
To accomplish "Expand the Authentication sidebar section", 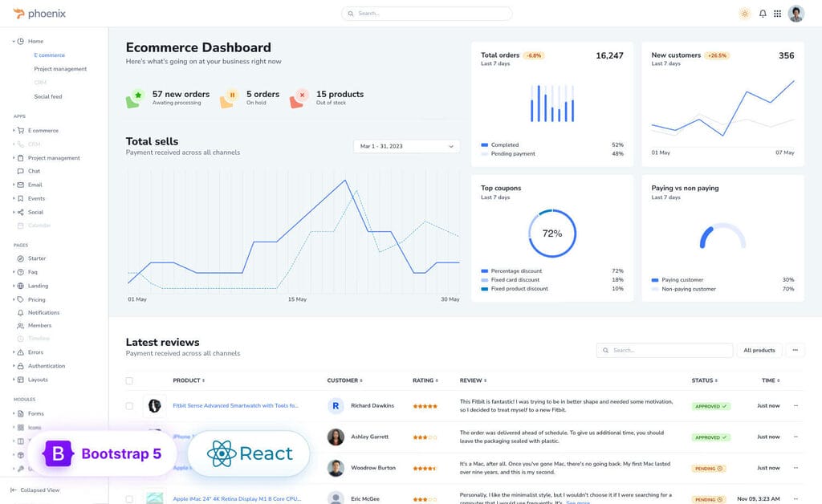I will point(14,366).
